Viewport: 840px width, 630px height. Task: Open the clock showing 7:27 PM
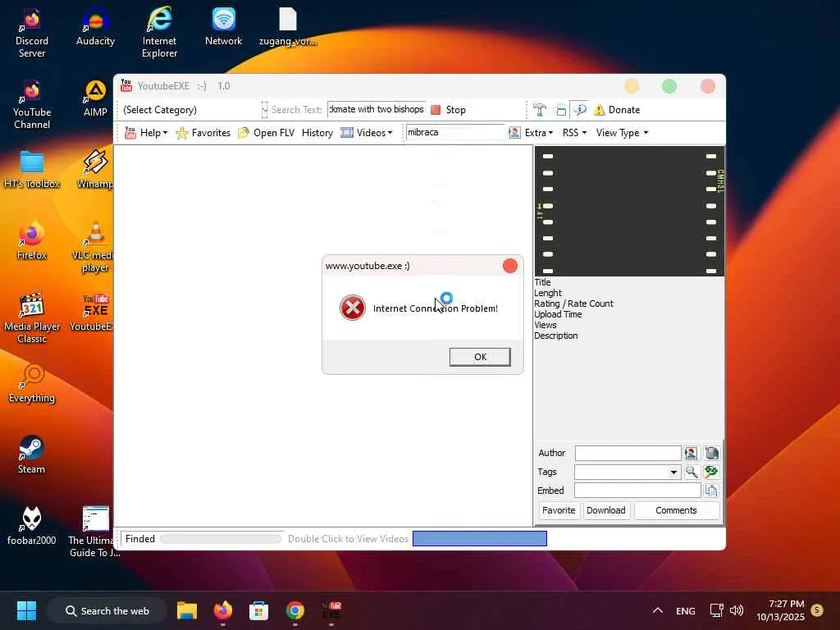(781, 610)
